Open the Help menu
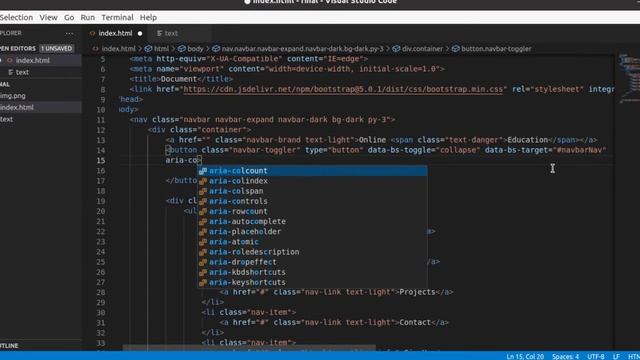640x360 pixels. coord(148,18)
